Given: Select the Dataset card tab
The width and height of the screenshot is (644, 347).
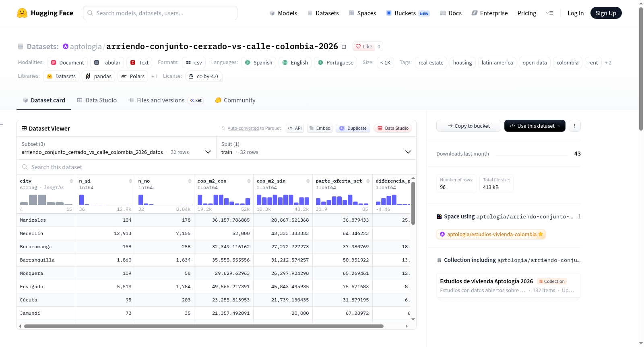Looking at the screenshot, I should (44, 100).
